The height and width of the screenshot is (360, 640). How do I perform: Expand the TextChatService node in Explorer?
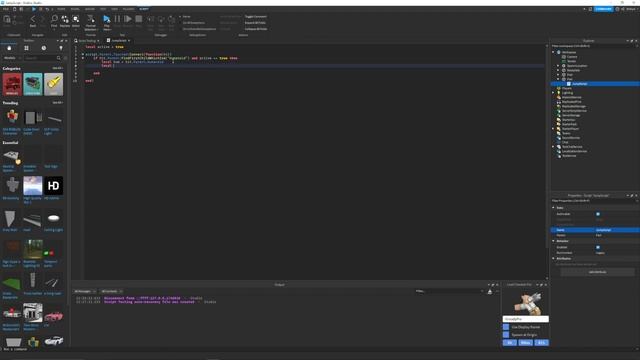point(553,147)
